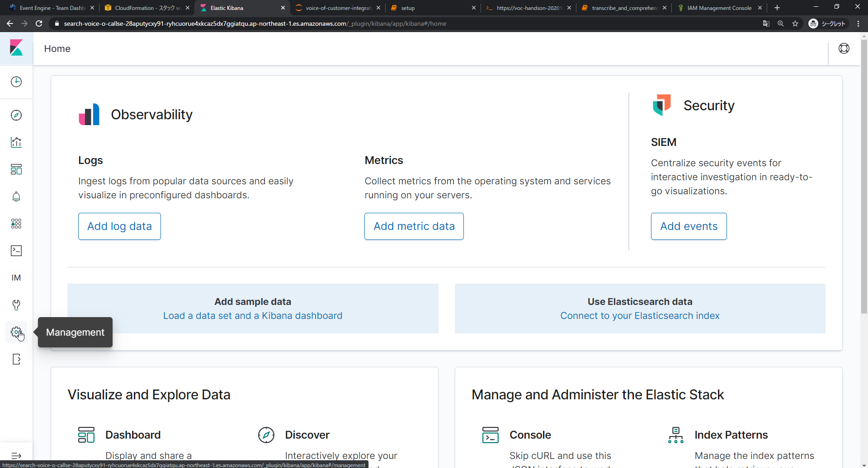868x468 pixels.
Task: Click the Kibana logo icon
Action: pyautogui.click(x=16, y=48)
